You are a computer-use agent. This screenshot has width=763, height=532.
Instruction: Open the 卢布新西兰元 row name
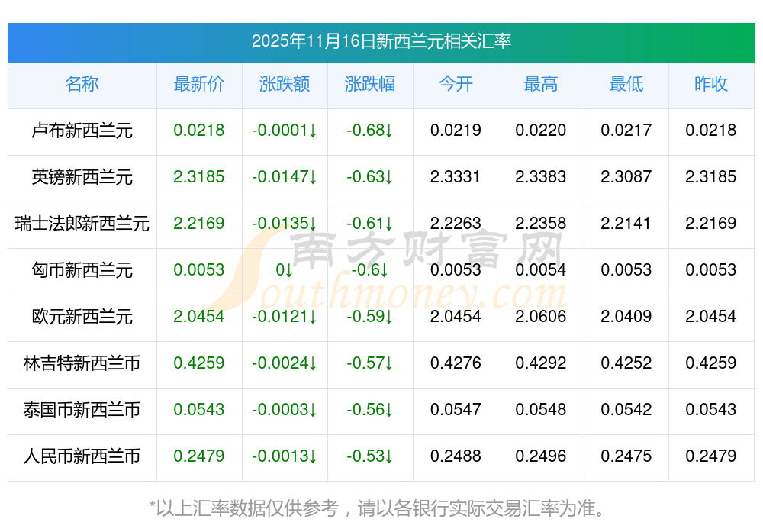[x=82, y=131]
